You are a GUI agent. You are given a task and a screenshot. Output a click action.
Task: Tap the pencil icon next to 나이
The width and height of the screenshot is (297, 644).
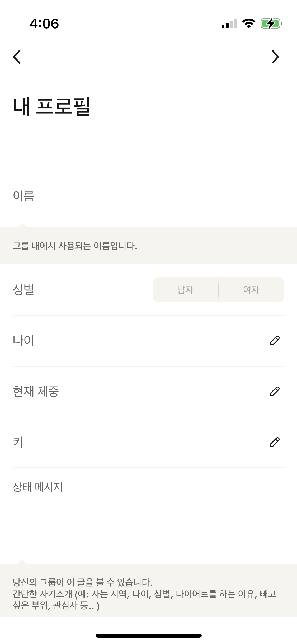[275, 341]
